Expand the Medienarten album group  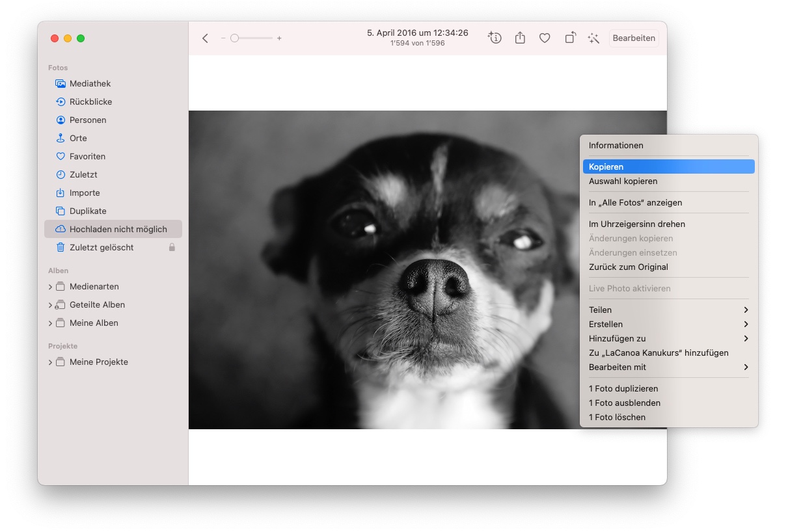point(51,287)
